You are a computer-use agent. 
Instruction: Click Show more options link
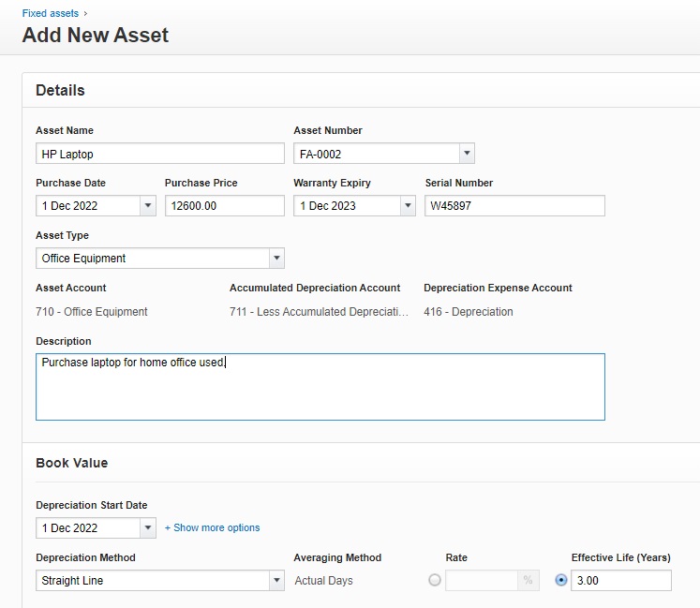click(213, 528)
